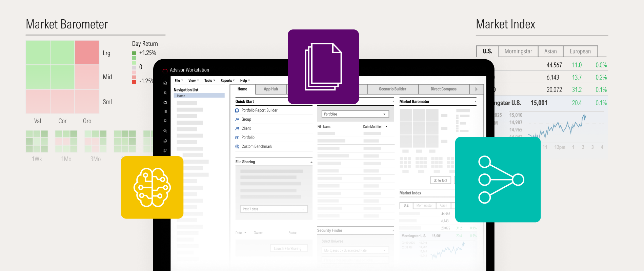Click the bookmark icon in the sidebar

pyautogui.click(x=165, y=121)
